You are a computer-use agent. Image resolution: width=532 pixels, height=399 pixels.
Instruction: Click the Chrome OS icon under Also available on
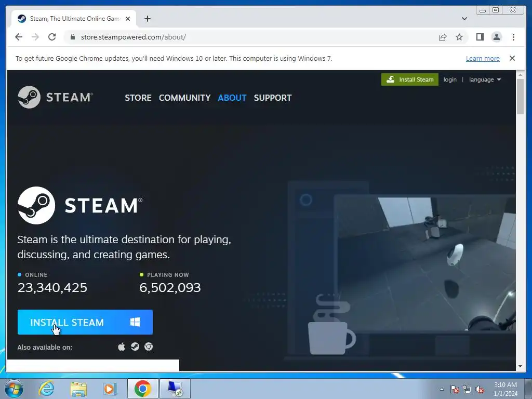(x=149, y=347)
